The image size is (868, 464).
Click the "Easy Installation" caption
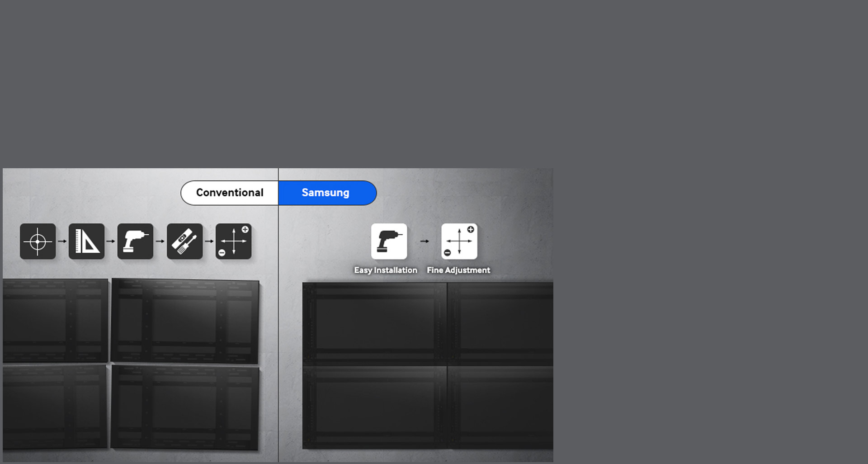[386, 270]
